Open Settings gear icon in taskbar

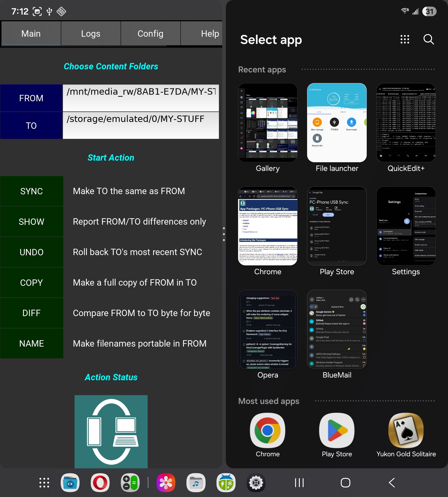tap(256, 482)
